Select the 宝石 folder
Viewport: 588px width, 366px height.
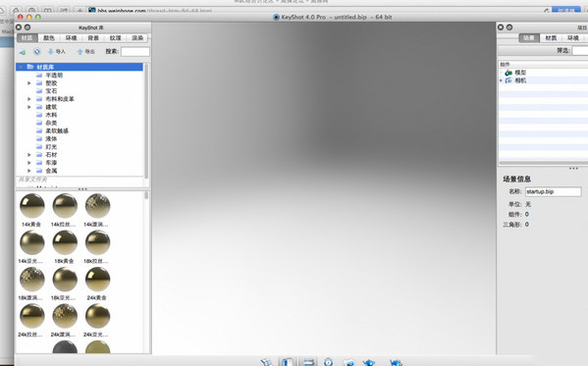coord(51,90)
